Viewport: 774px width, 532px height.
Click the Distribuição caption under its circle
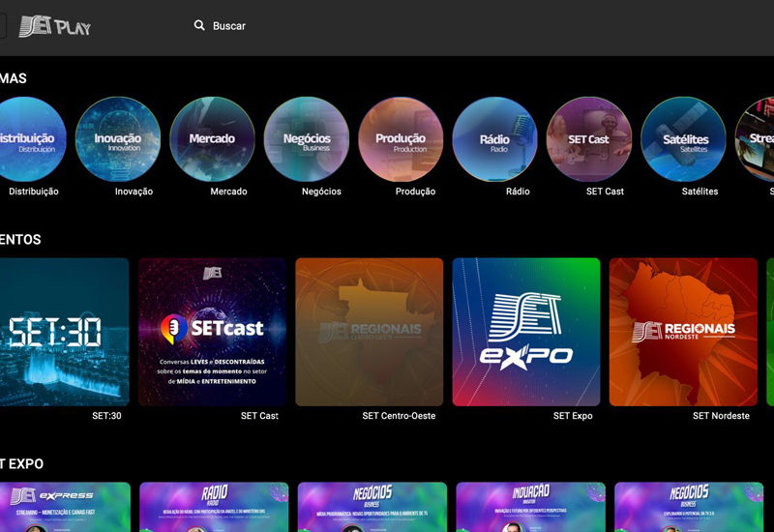tap(34, 192)
